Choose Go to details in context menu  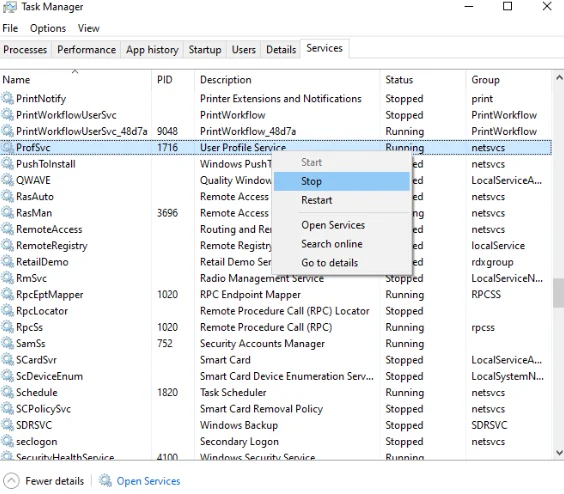tap(342, 263)
